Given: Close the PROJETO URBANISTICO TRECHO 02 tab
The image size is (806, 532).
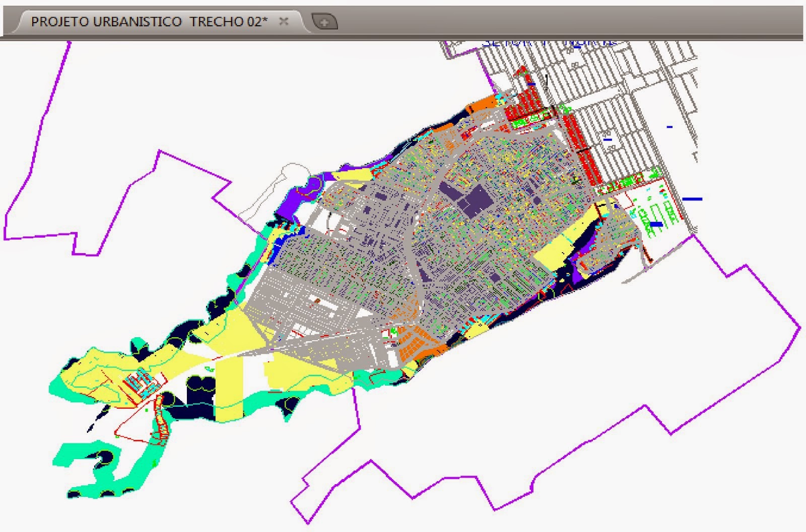Looking at the screenshot, I should pyautogui.click(x=284, y=22).
